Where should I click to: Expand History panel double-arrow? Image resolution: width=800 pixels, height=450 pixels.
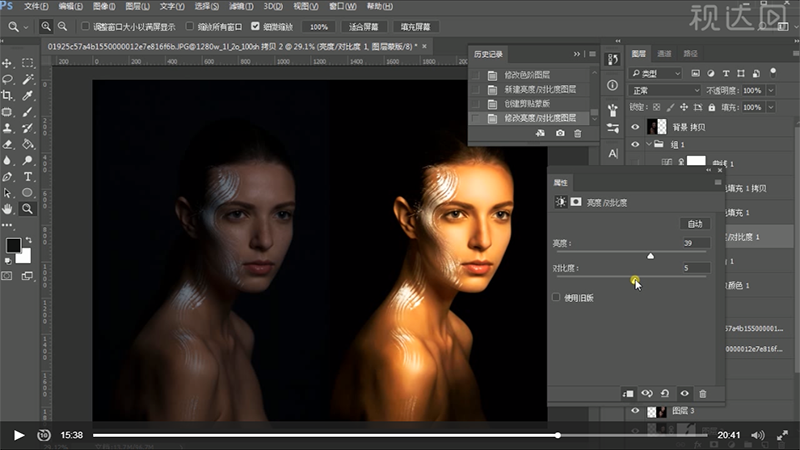(577, 54)
